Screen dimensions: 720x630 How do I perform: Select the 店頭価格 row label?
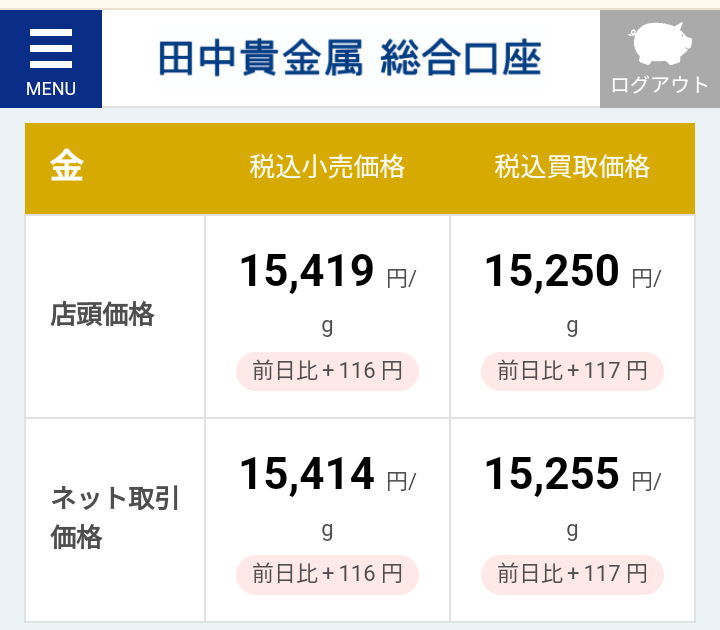coord(102,315)
